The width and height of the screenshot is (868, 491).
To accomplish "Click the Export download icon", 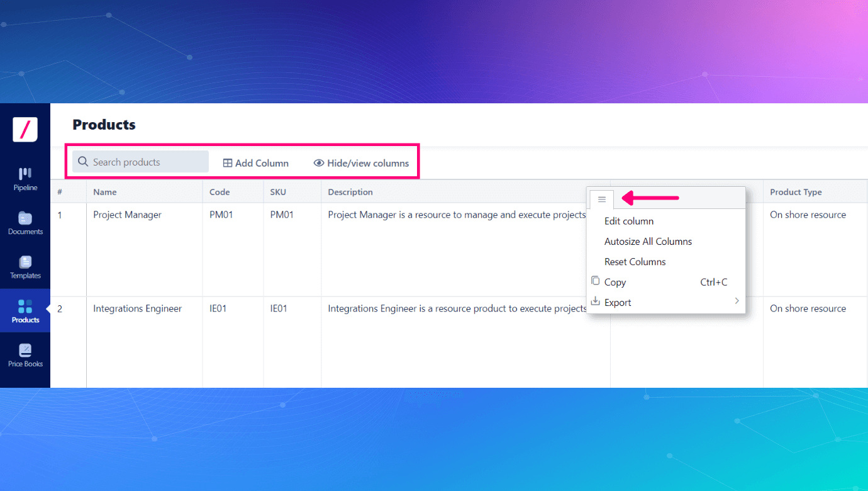I will [x=596, y=302].
